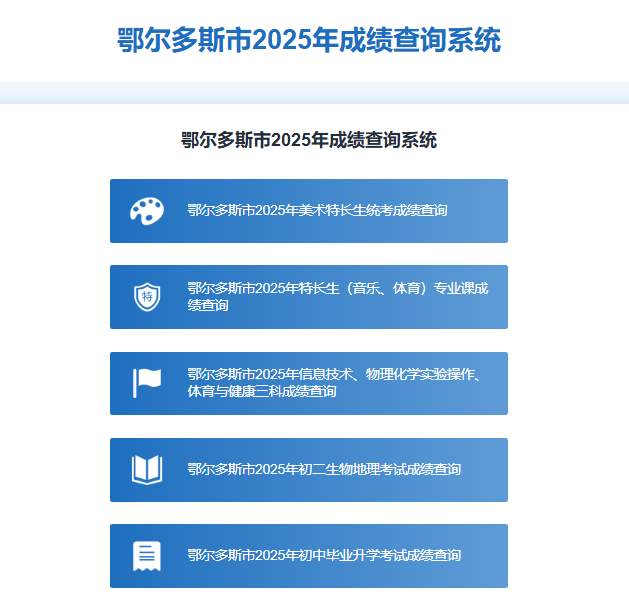
Task: Open 信息技术、物理化学实验操作 三科成绩查询 link
Action: pyautogui.click(x=309, y=384)
